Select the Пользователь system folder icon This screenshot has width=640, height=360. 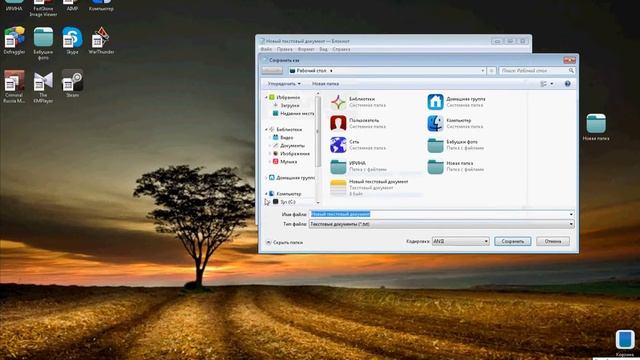[x=338, y=123]
